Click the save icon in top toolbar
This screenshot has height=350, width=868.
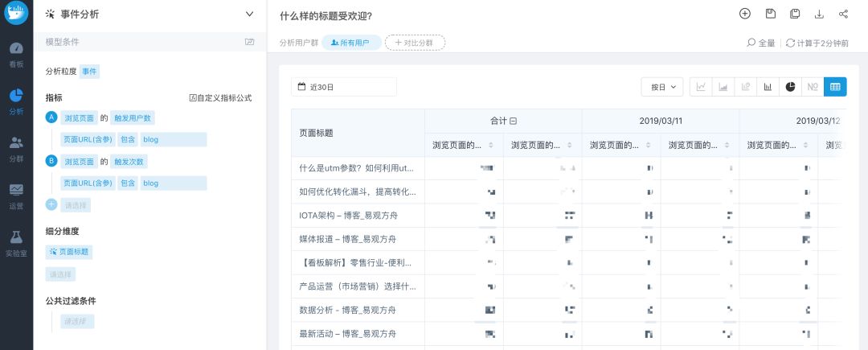(x=770, y=14)
